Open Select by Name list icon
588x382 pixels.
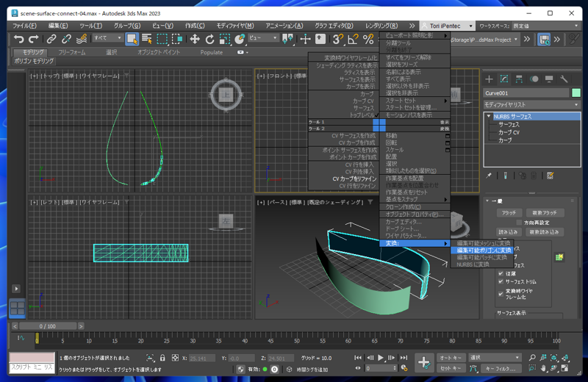(x=146, y=39)
